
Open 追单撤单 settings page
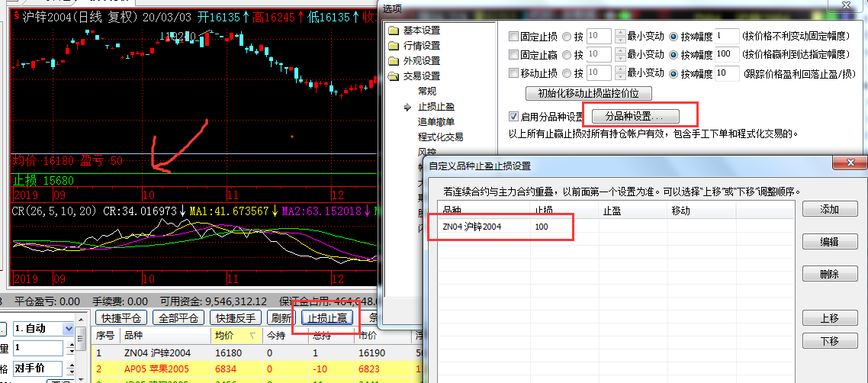tap(436, 122)
